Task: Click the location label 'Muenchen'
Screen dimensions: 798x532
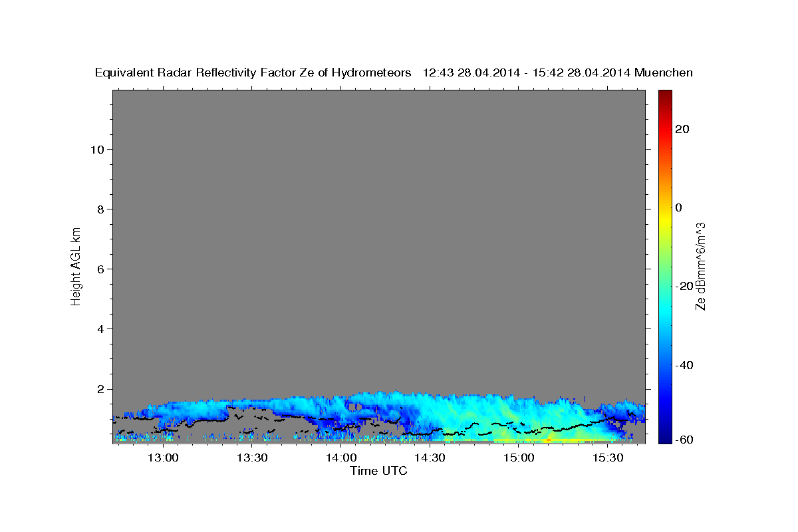Action: click(x=664, y=73)
